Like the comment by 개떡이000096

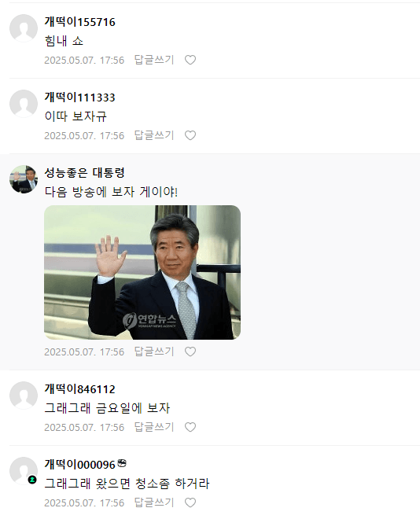[190, 502]
